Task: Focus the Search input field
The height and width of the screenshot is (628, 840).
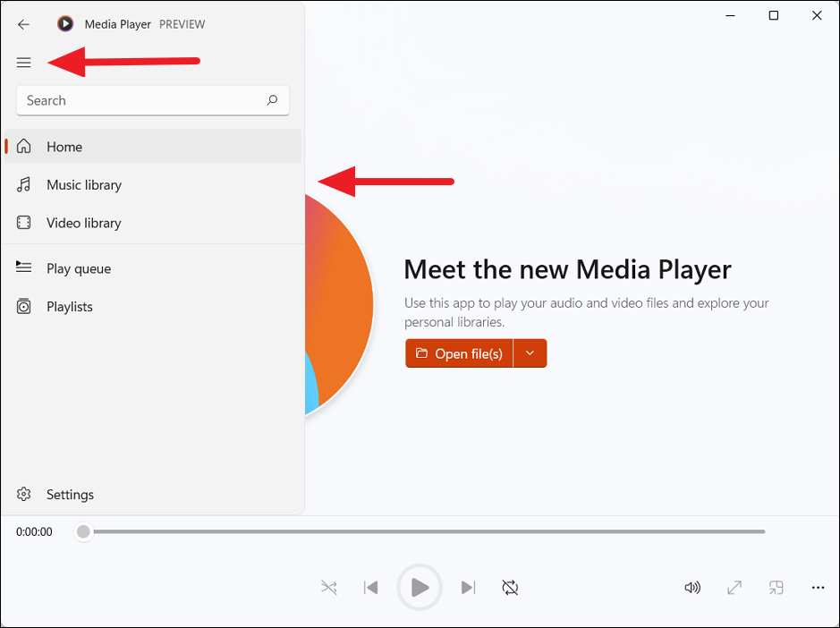Action: (x=153, y=100)
